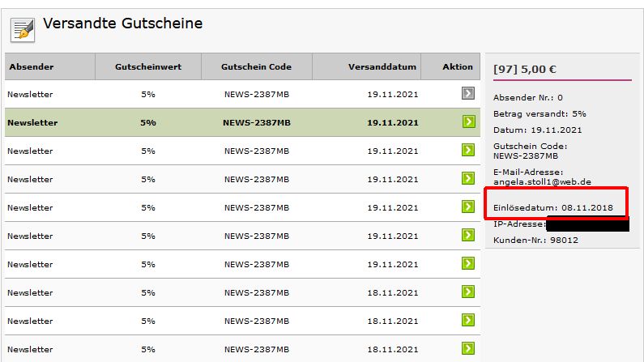Click the last visible row's green arrow
The width and height of the screenshot is (644, 362).
(x=467, y=348)
